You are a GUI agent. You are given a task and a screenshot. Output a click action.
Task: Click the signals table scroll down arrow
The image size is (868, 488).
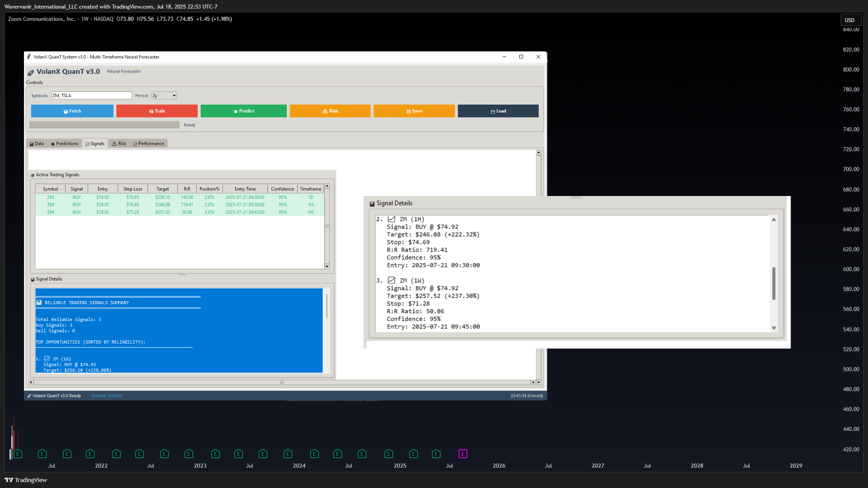click(x=327, y=266)
